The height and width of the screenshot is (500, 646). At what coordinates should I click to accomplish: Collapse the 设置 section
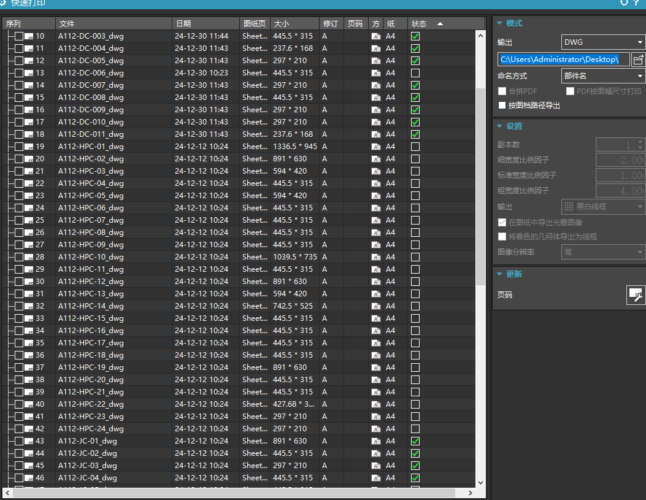(501, 126)
